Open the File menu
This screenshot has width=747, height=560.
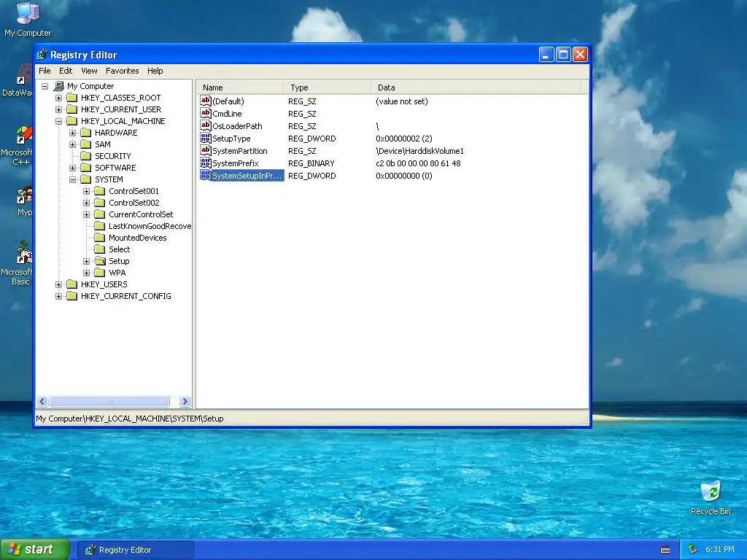pyautogui.click(x=44, y=71)
